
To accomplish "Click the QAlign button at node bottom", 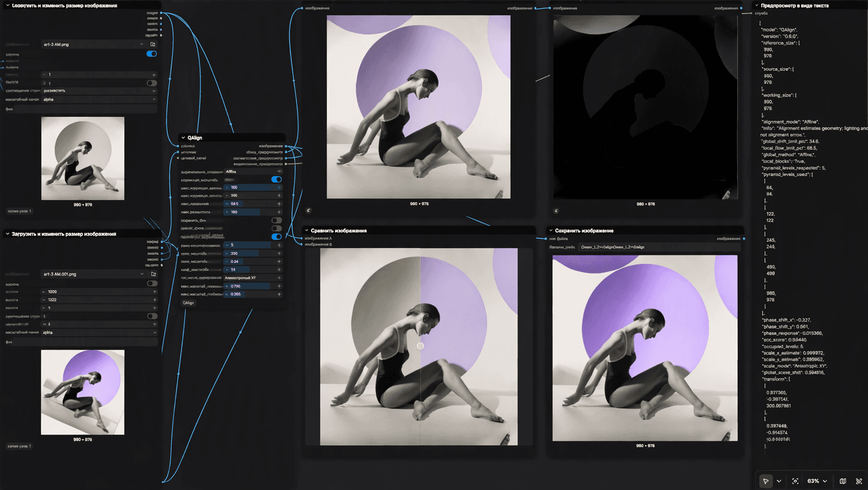I will (188, 303).
